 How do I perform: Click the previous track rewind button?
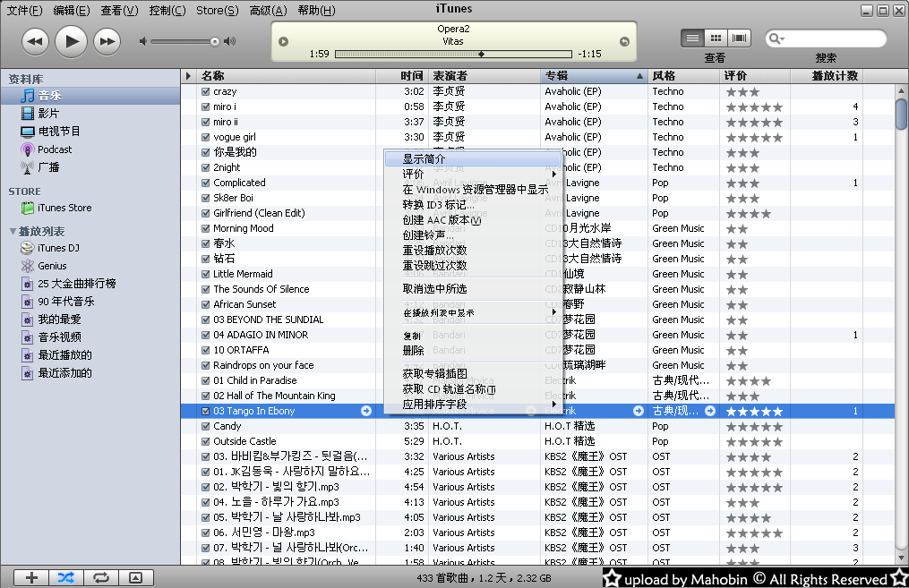35,41
